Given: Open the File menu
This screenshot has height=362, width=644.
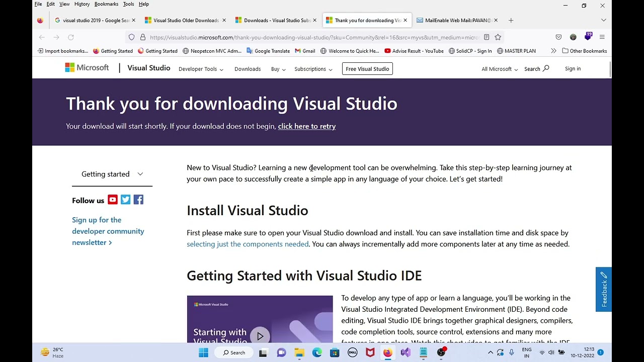Looking at the screenshot, I should pos(38,4).
